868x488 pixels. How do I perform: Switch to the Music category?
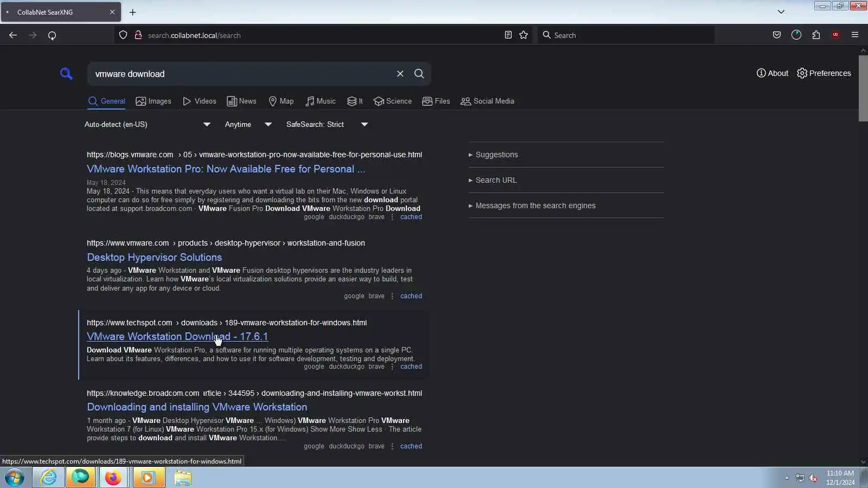coord(321,101)
